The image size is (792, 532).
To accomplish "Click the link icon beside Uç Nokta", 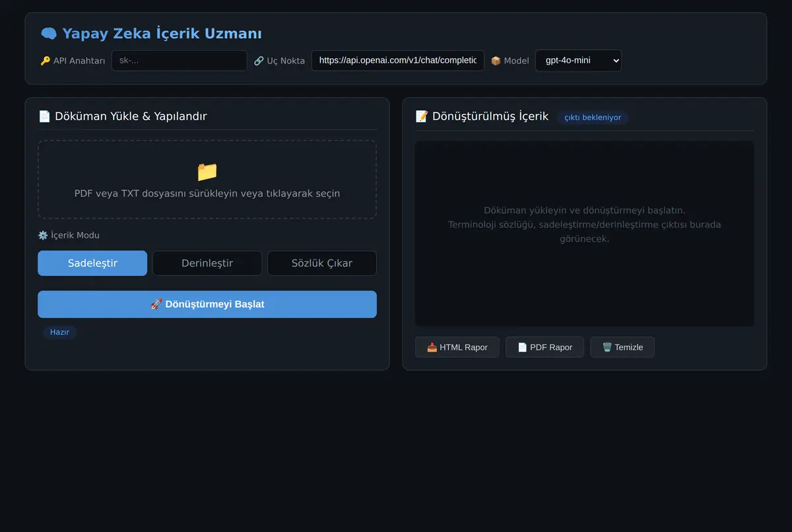I will pos(259,61).
